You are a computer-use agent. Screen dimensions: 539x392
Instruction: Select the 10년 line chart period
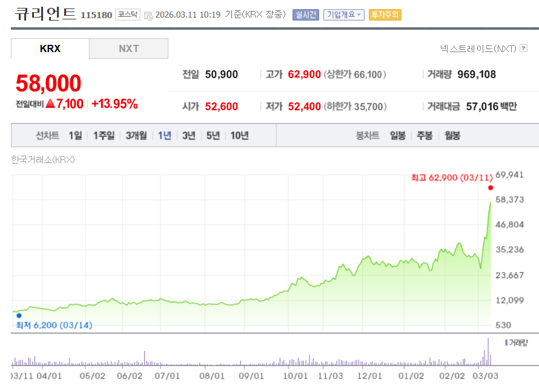click(x=239, y=136)
